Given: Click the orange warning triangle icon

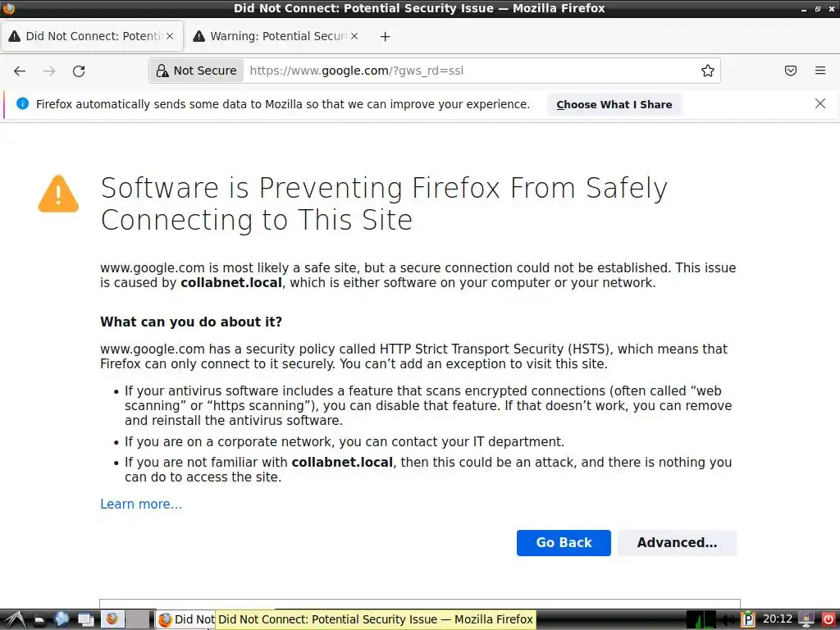Looking at the screenshot, I should click(x=58, y=194).
